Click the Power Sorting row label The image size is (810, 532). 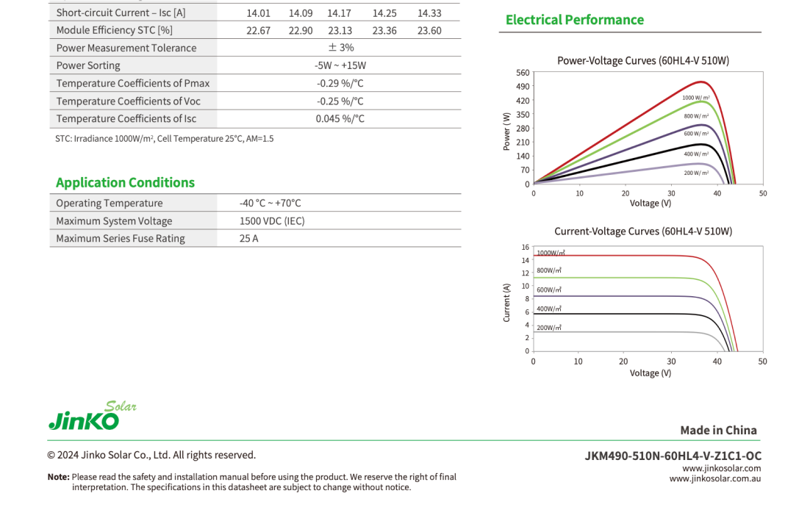[x=88, y=65]
